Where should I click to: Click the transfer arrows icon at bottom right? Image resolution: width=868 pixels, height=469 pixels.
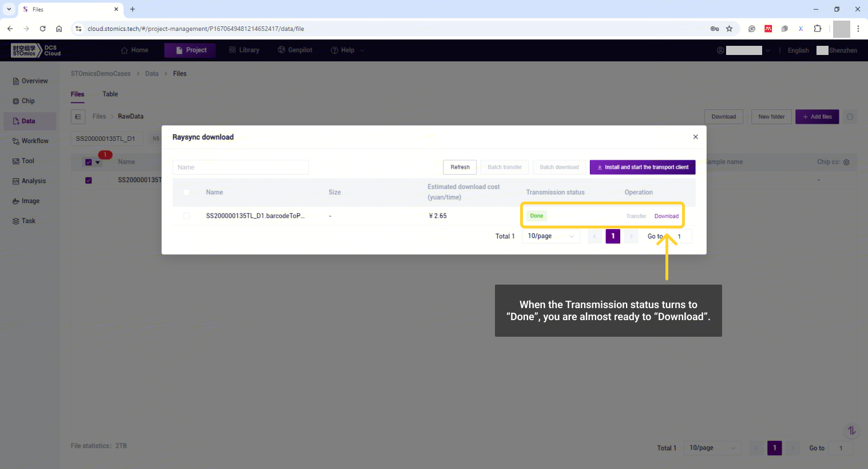[851, 430]
